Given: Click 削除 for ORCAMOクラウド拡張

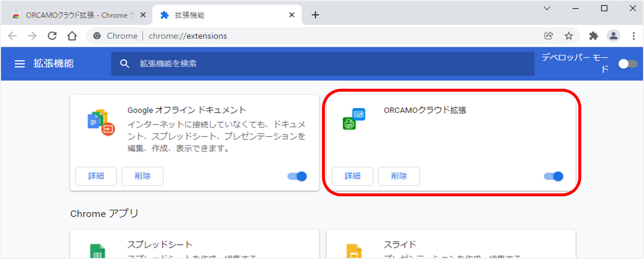Looking at the screenshot, I should click(399, 176).
